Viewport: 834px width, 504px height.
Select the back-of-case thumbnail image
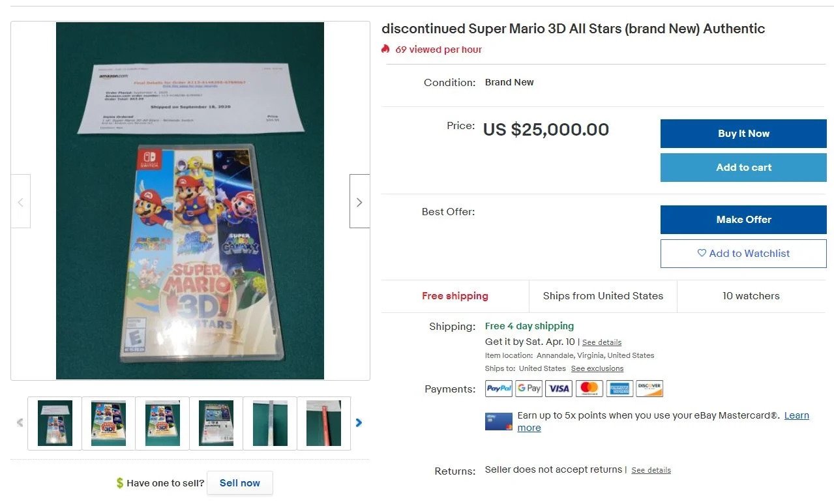[216, 423]
